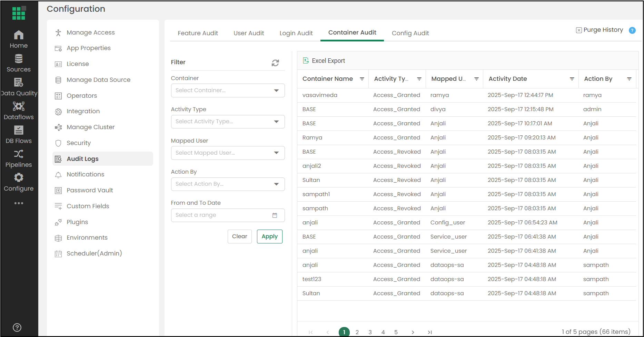The image size is (644, 337).
Task: Go to page 5 of results
Action: (396, 332)
